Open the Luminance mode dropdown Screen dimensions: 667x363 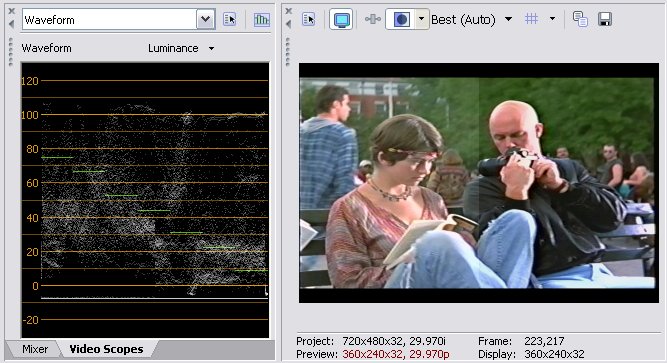click(181, 48)
